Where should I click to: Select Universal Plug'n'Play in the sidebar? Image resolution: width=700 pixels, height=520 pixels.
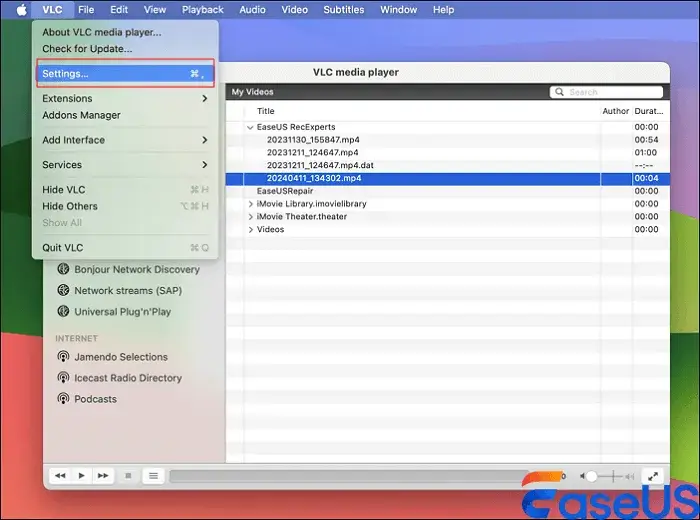pyautogui.click(x=122, y=312)
